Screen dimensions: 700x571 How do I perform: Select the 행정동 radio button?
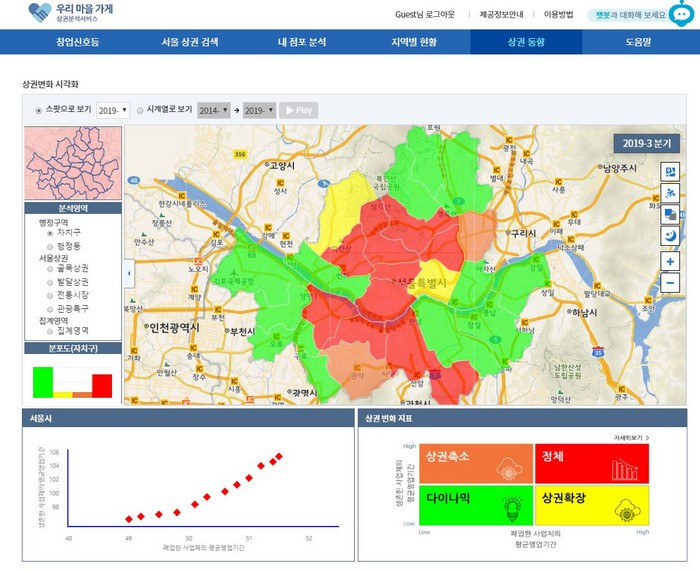[x=50, y=245]
